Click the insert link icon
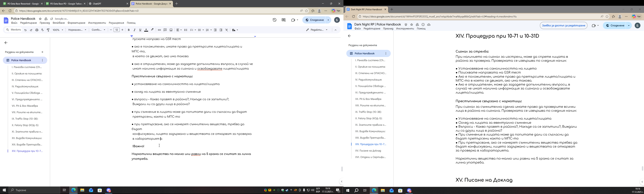Viewport: 644px width, 194px height. point(159,30)
